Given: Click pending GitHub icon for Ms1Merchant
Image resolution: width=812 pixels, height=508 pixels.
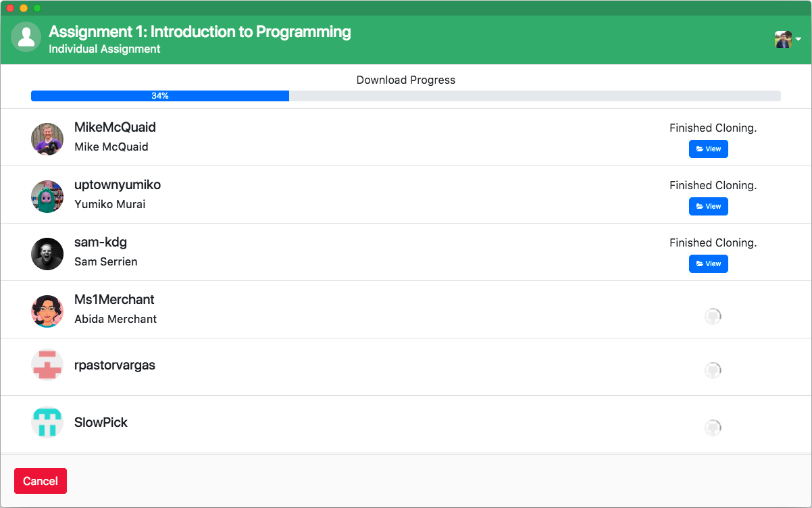Looking at the screenshot, I should pos(713,315).
